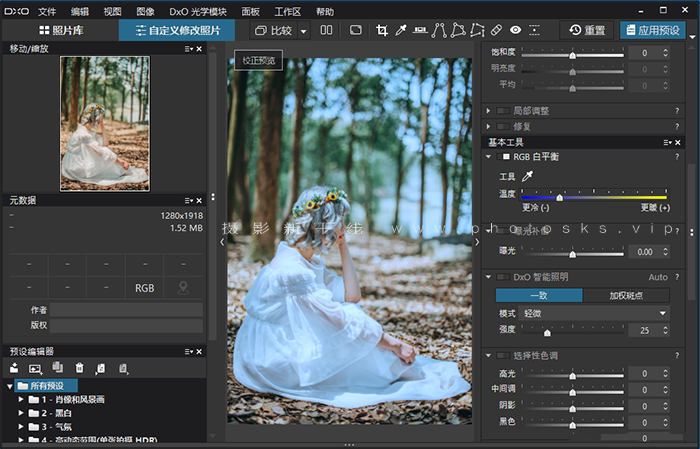This screenshot has width=700, height=449.
Task: Expand the 修复 section
Action: [x=488, y=127]
